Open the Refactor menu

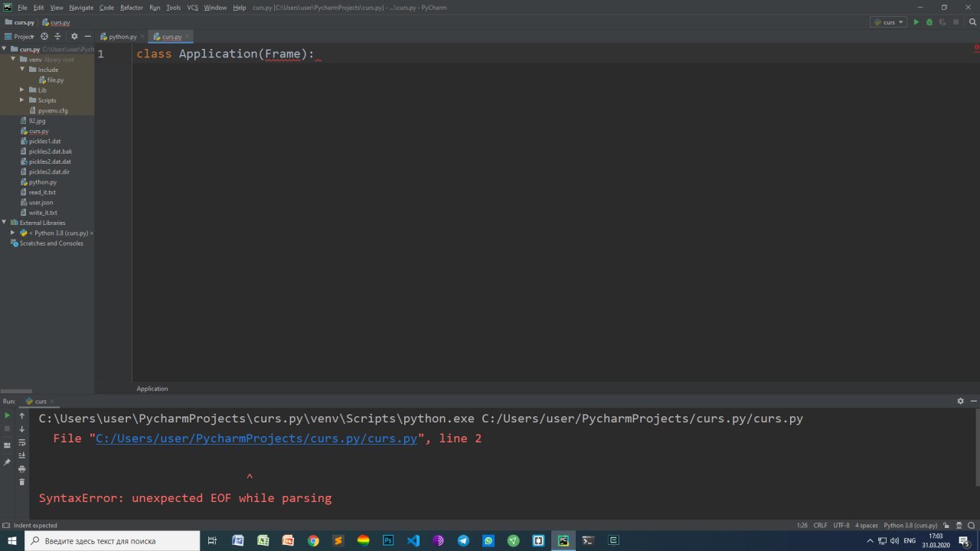point(132,8)
